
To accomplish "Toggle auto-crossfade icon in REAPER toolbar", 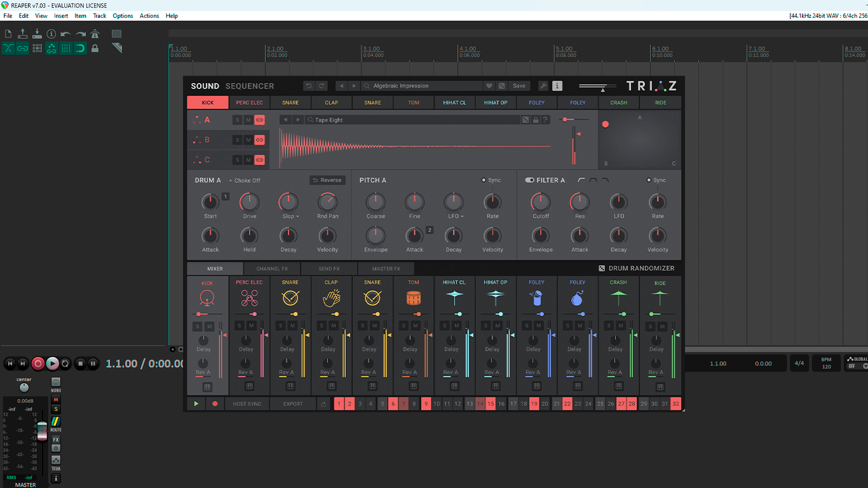I will coord(8,48).
